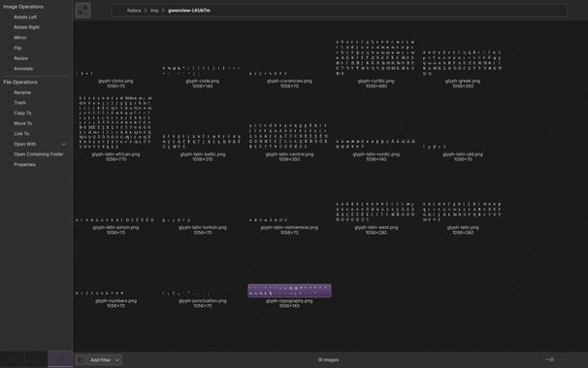
Task: Click the highlighted glyph-typography.png thumbnail
Action: 289,290
